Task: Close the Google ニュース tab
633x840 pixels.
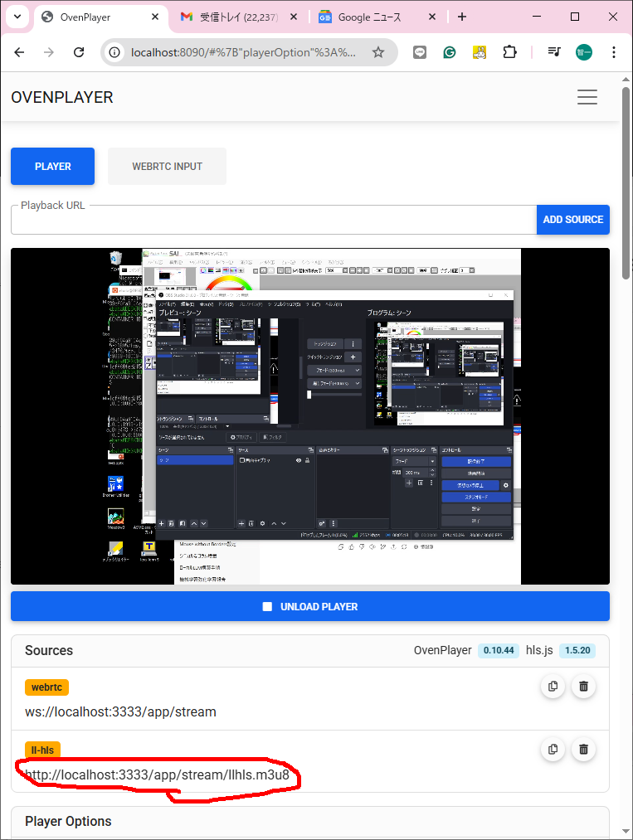Action: 432,17
